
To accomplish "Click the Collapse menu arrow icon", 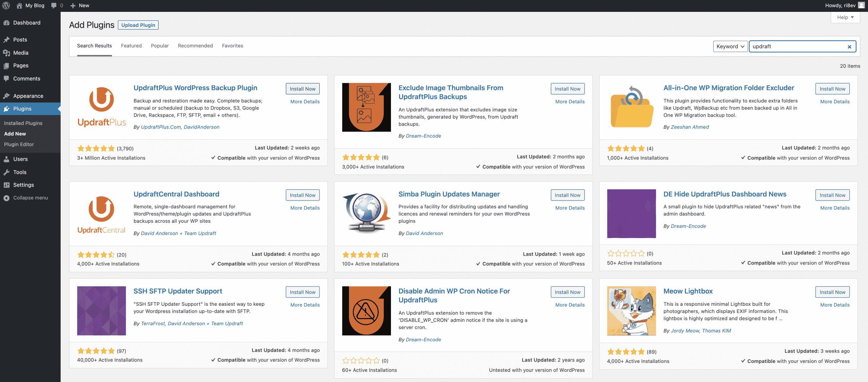I will (6, 198).
